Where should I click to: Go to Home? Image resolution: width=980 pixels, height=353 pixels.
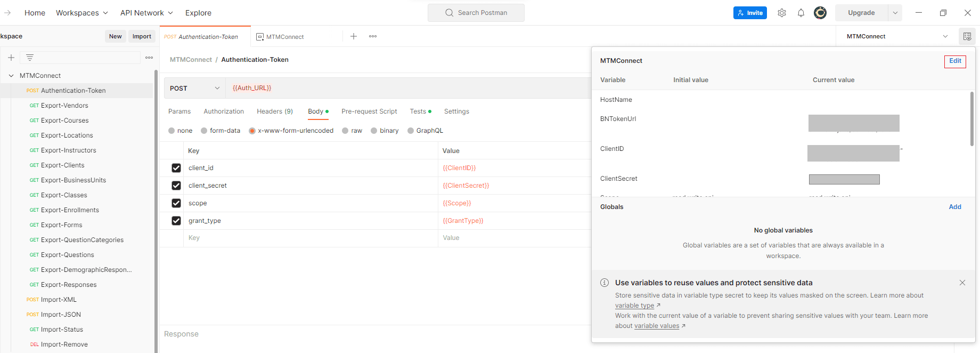click(x=35, y=13)
